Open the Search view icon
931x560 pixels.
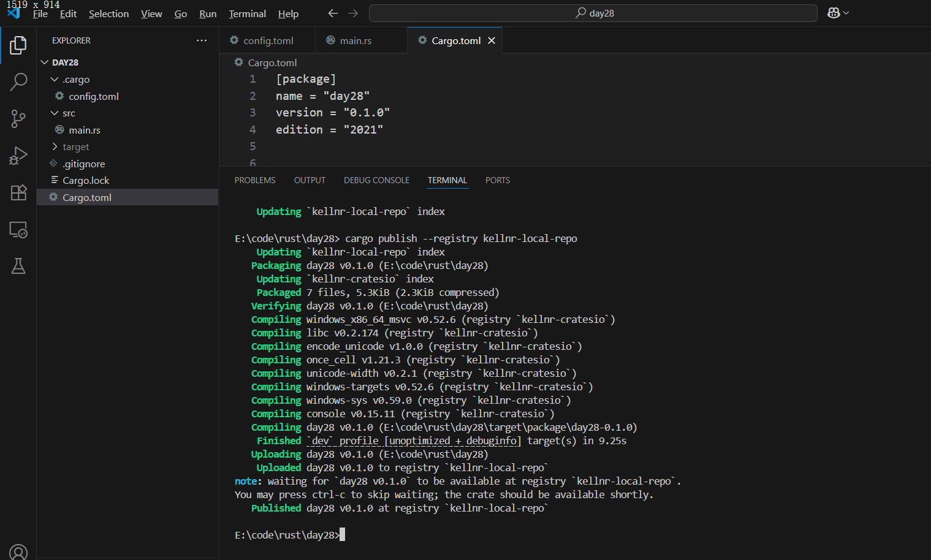click(18, 81)
